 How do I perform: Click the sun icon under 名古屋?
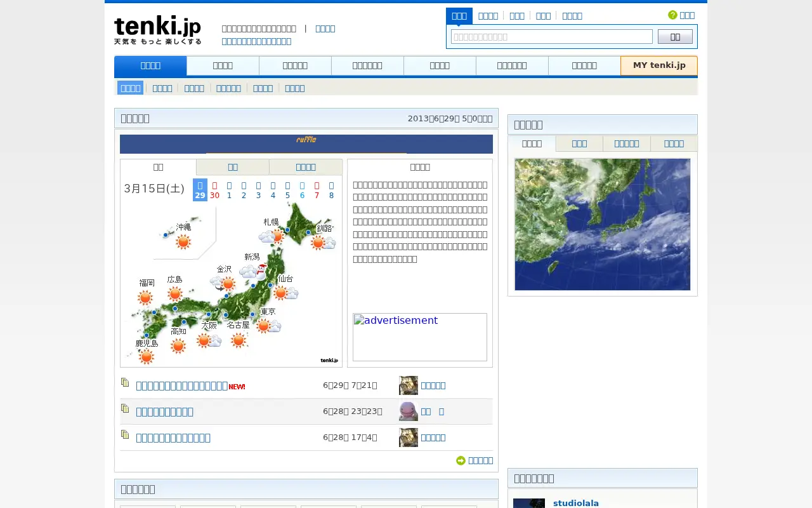click(x=239, y=340)
